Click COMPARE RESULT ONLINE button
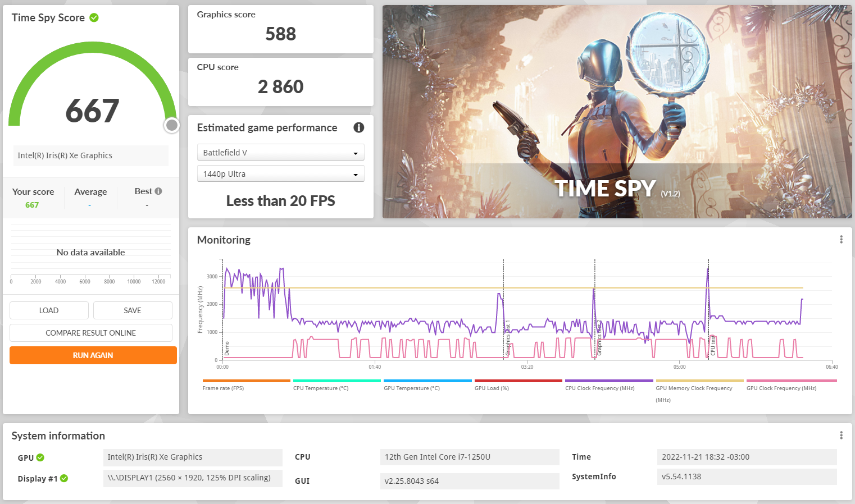Viewport: 855px width, 504px height. (x=91, y=333)
